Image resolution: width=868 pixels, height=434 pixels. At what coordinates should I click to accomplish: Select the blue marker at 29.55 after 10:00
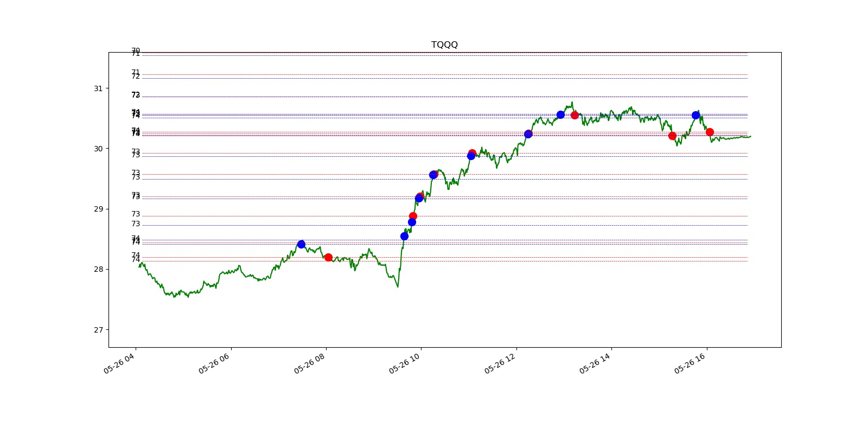pyautogui.click(x=433, y=175)
